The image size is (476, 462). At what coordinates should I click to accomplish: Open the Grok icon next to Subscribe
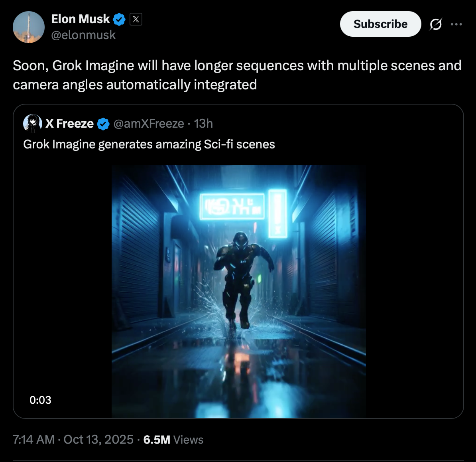pos(436,24)
